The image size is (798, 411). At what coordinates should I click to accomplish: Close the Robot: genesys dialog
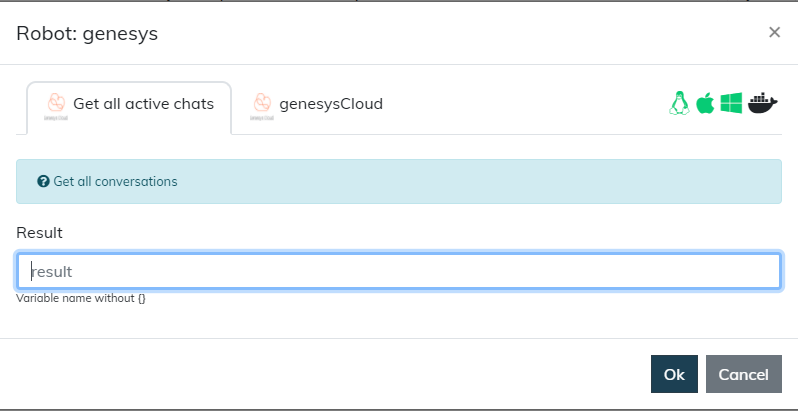(774, 33)
